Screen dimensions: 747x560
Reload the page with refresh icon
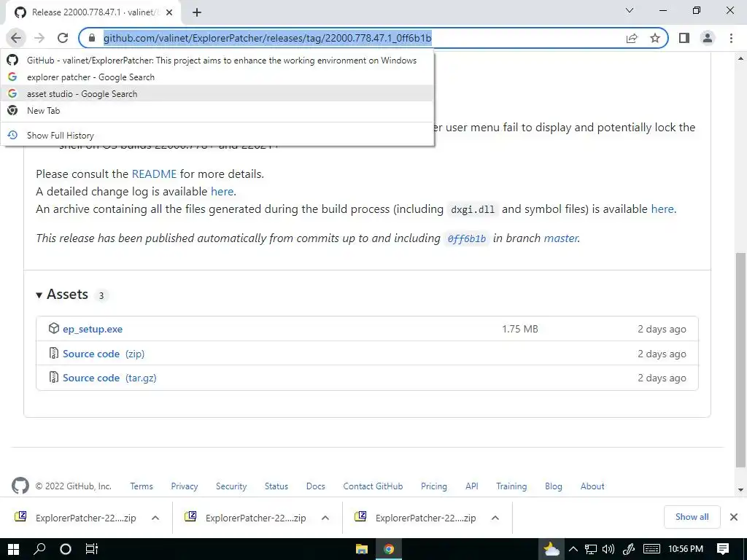coord(63,38)
